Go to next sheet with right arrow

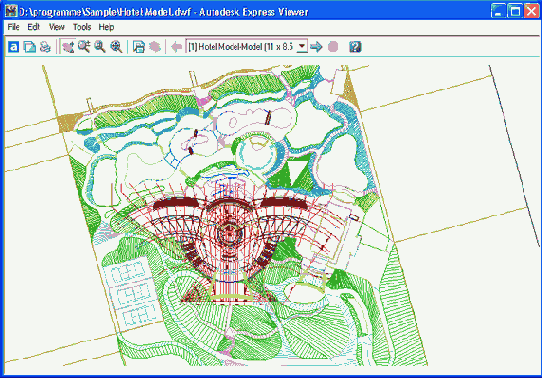pyautogui.click(x=316, y=47)
